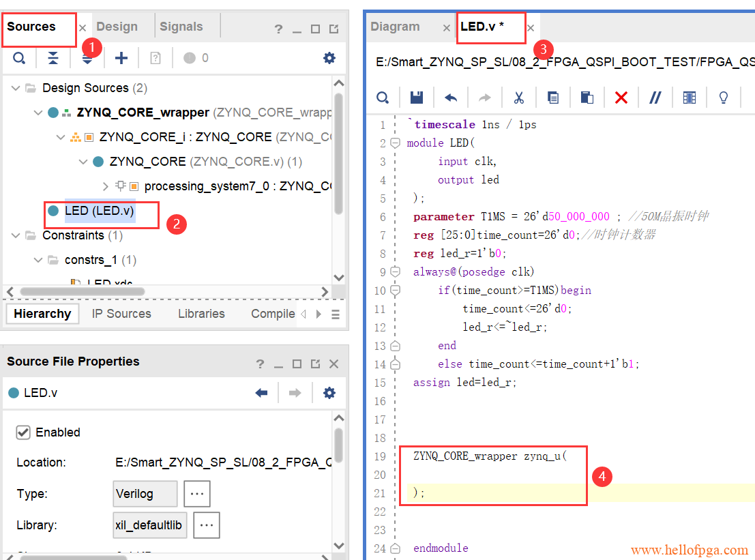Toggle line comments with the // icon
The image size is (755, 560).
pyautogui.click(x=655, y=98)
